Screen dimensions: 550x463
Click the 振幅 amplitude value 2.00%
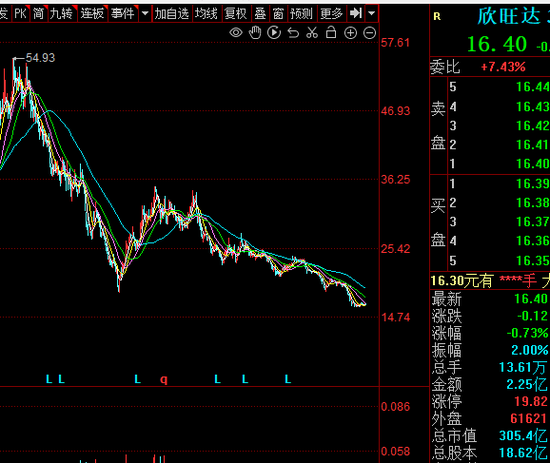coord(529,350)
